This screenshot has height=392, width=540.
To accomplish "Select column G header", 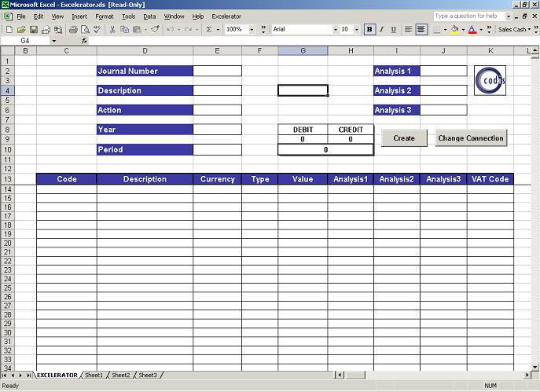I will (x=303, y=51).
